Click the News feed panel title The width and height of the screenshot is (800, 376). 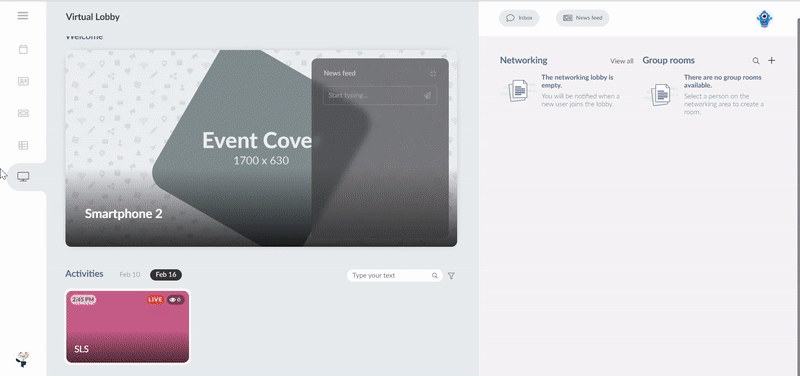pyautogui.click(x=339, y=73)
